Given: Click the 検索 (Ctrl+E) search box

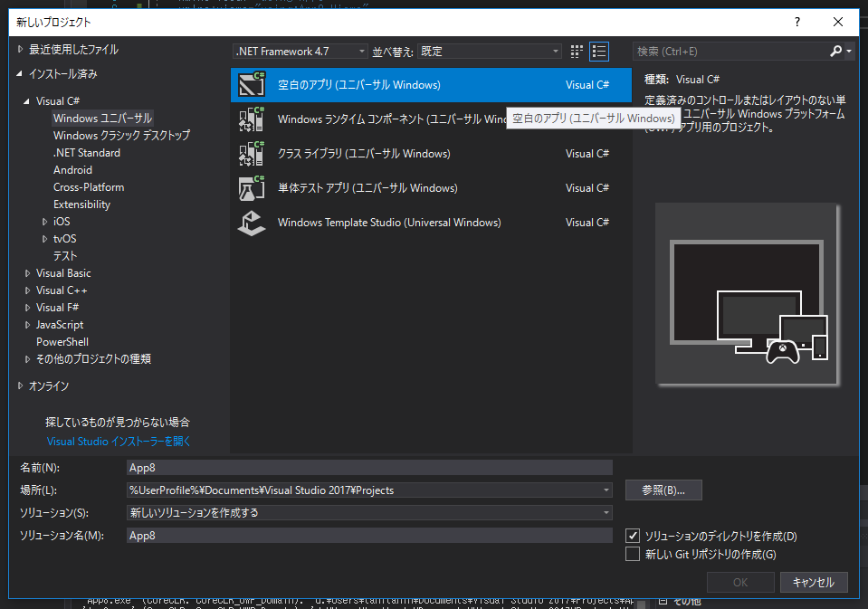Looking at the screenshot, I should [x=730, y=52].
